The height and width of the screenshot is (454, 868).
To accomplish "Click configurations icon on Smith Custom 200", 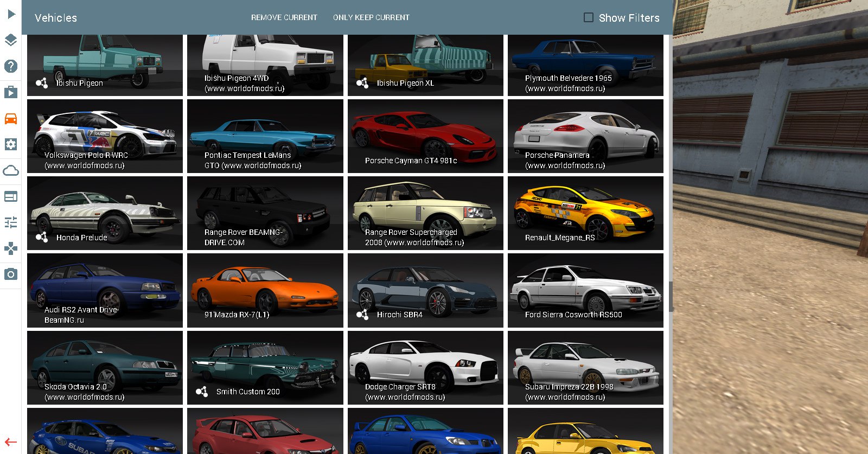I will click(202, 392).
